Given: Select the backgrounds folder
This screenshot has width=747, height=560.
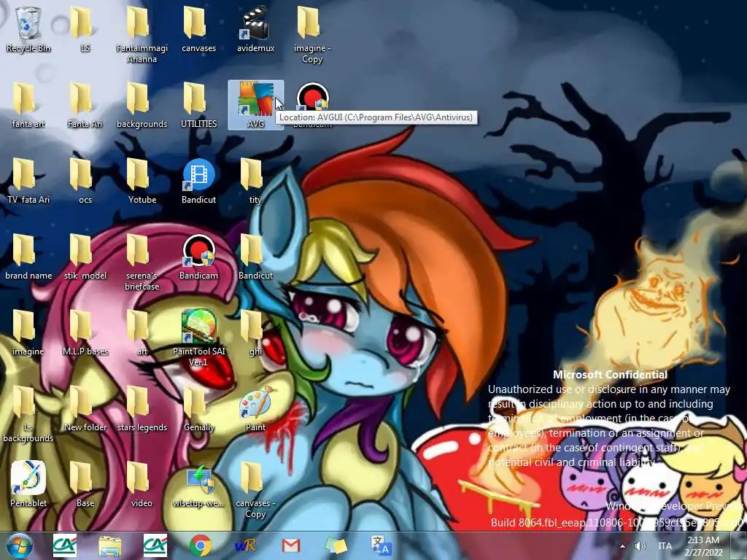Looking at the screenshot, I should tap(142, 105).
